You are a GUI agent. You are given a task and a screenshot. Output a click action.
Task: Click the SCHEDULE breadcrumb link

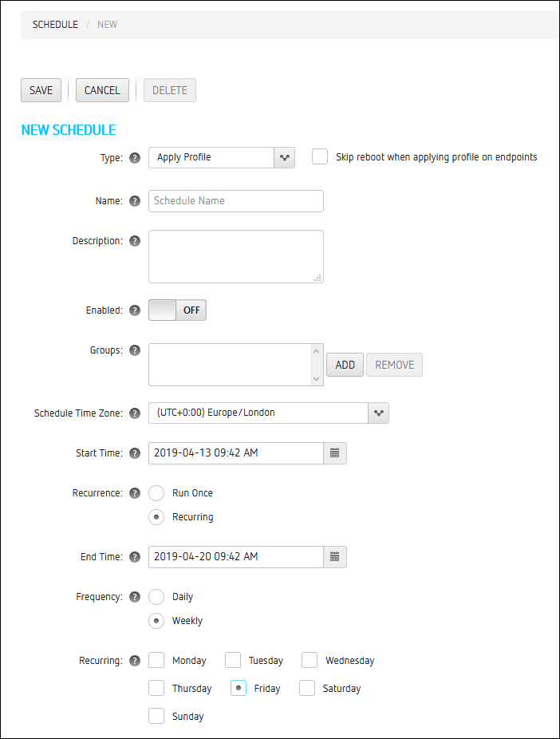pyautogui.click(x=55, y=25)
